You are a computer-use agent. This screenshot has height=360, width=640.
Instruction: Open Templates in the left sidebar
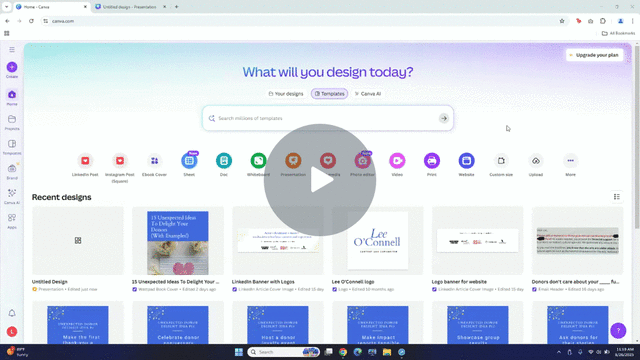(12, 147)
